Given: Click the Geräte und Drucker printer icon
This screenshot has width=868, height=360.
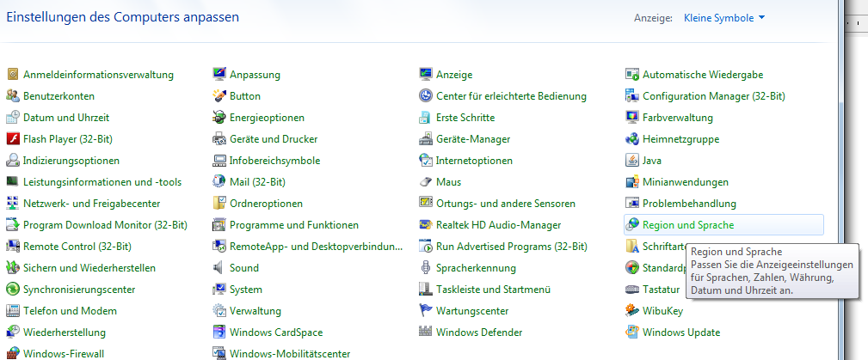Looking at the screenshot, I should 219,139.
